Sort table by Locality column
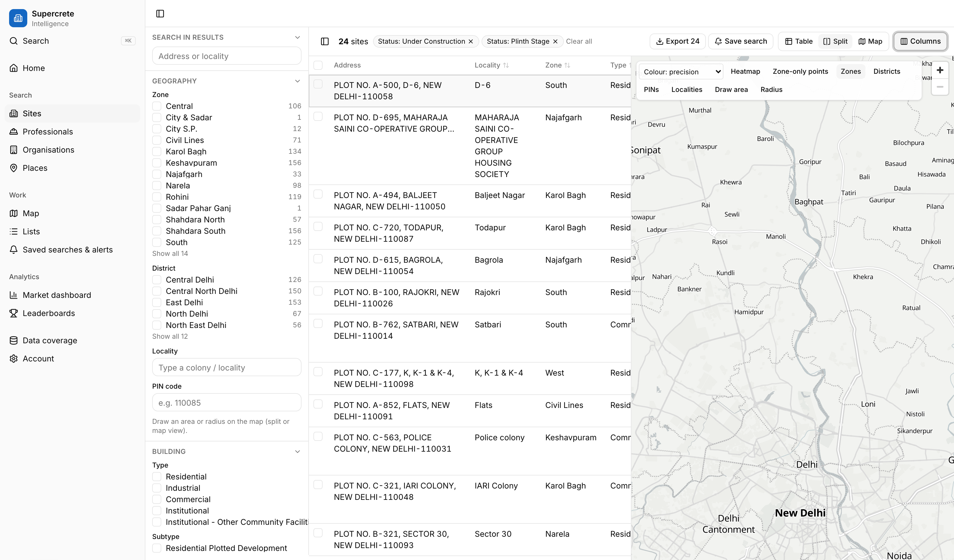This screenshot has height=560, width=954. (x=492, y=65)
